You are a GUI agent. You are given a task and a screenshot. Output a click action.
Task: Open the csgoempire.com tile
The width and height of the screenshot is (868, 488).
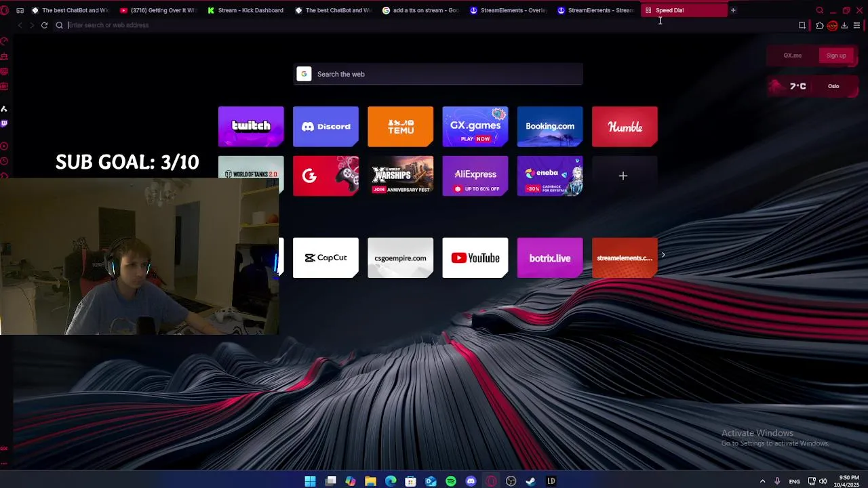click(400, 258)
